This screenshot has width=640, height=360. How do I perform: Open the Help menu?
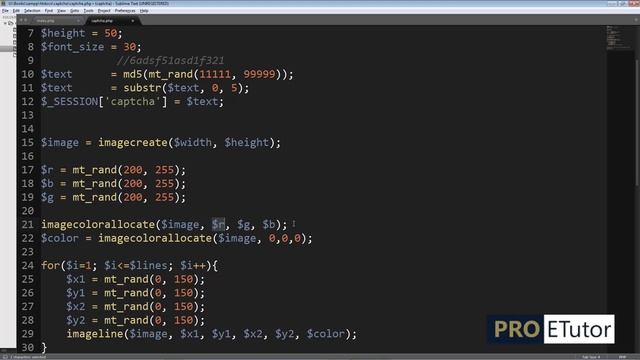(144, 11)
